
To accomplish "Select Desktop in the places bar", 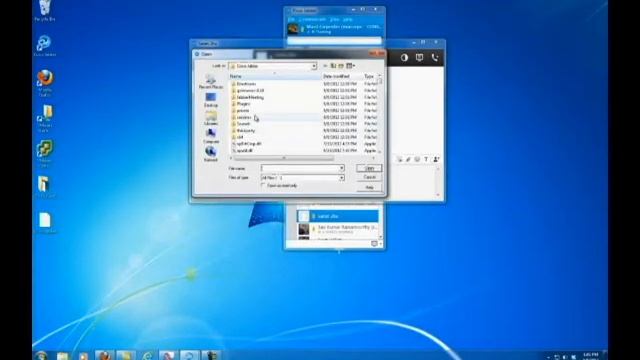I will 211,100.
